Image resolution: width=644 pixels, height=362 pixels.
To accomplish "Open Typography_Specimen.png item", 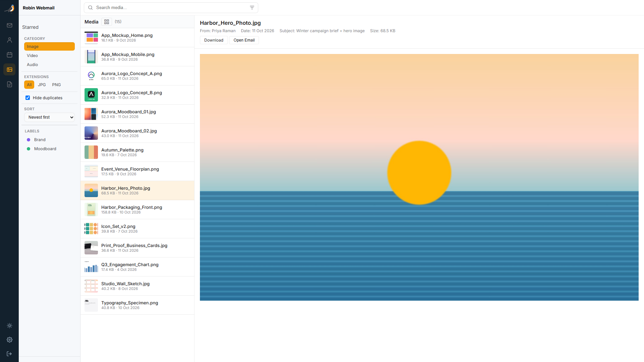I will pos(137,305).
